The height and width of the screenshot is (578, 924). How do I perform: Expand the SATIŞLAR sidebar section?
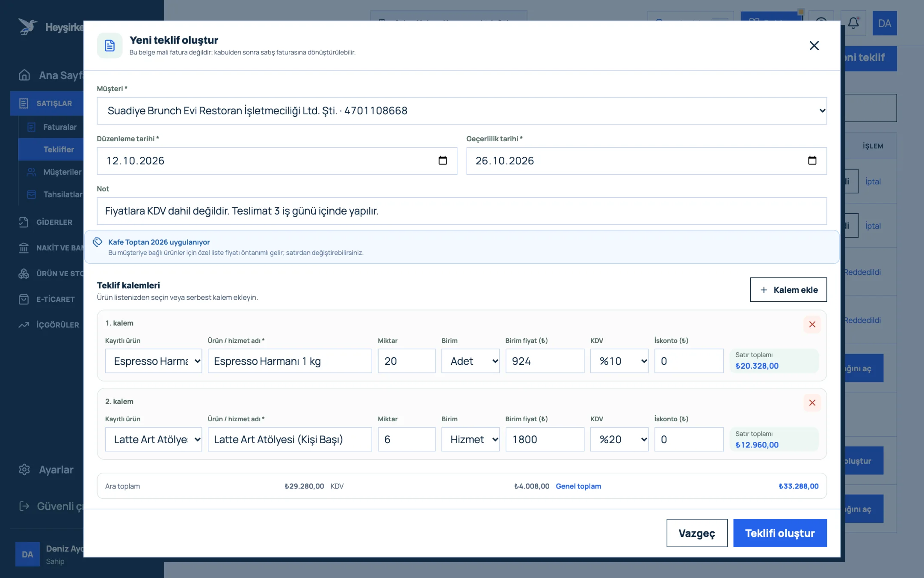click(47, 103)
